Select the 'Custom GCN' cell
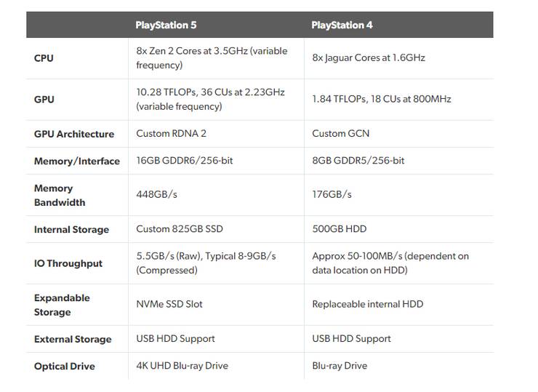The height and width of the screenshot is (392, 538). [x=340, y=133]
